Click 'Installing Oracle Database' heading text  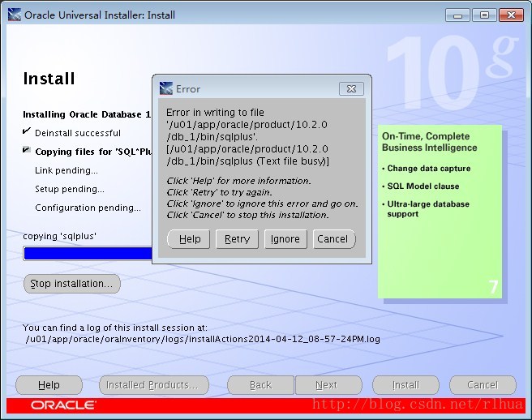pyautogui.click(x=87, y=114)
